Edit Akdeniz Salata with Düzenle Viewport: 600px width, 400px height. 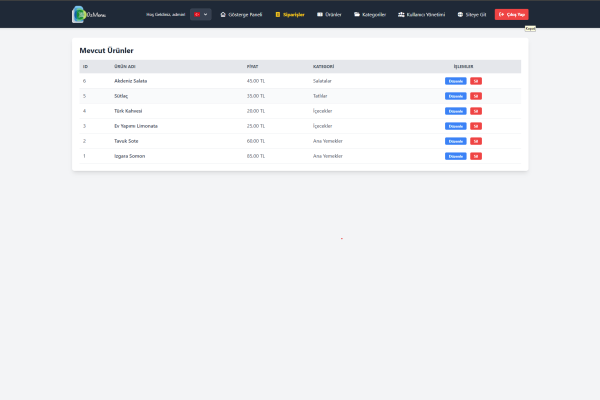pyautogui.click(x=455, y=81)
